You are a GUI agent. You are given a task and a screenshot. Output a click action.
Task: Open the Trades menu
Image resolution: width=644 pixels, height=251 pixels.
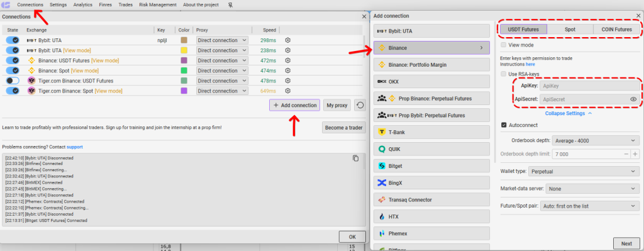[125, 5]
